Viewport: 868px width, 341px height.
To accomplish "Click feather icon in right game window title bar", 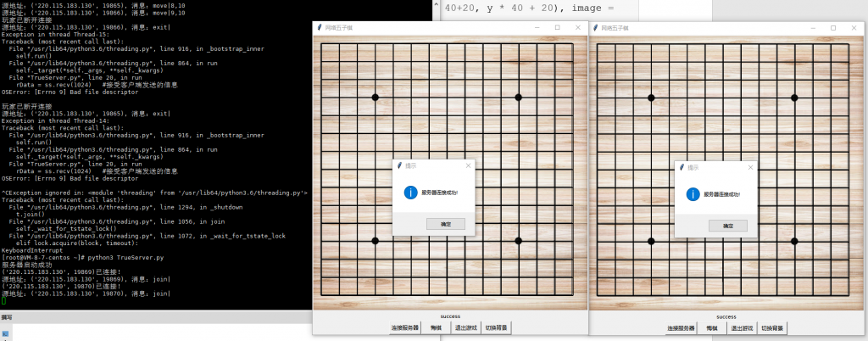I will pyautogui.click(x=595, y=28).
